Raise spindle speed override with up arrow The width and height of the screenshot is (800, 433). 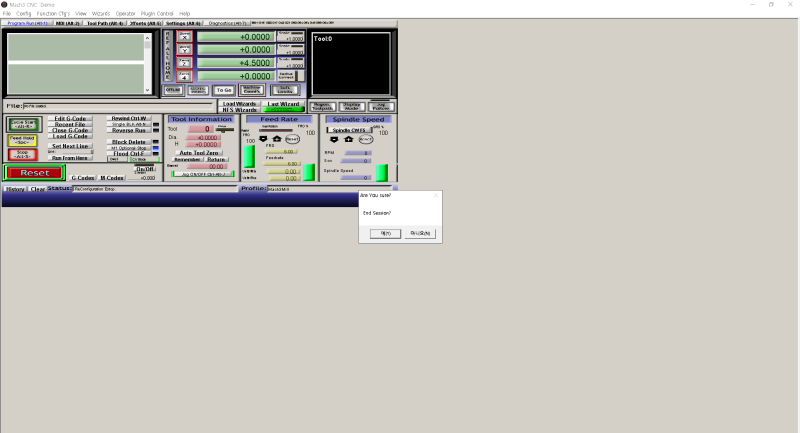(x=348, y=139)
